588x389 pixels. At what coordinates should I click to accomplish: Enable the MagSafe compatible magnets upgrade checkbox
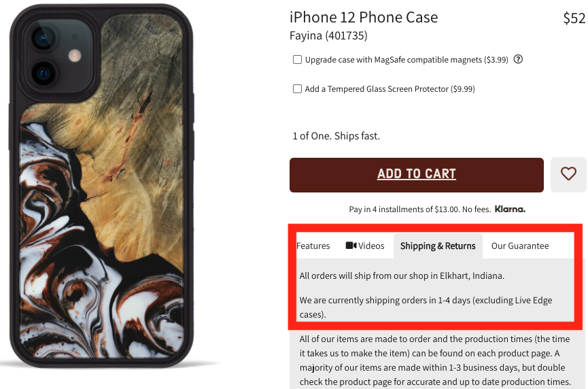pyautogui.click(x=297, y=60)
